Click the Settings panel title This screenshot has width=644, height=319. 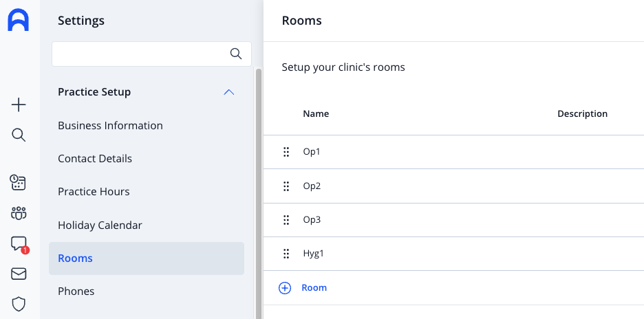pyautogui.click(x=81, y=21)
